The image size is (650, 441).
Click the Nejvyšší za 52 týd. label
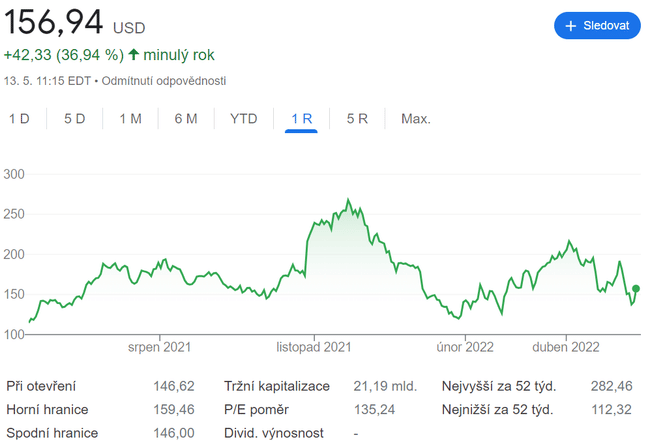point(498,386)
